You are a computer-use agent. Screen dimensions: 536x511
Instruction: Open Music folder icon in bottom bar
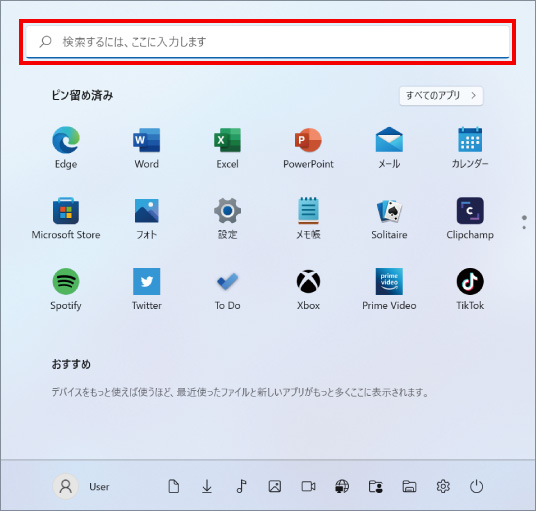click(241, 486)
